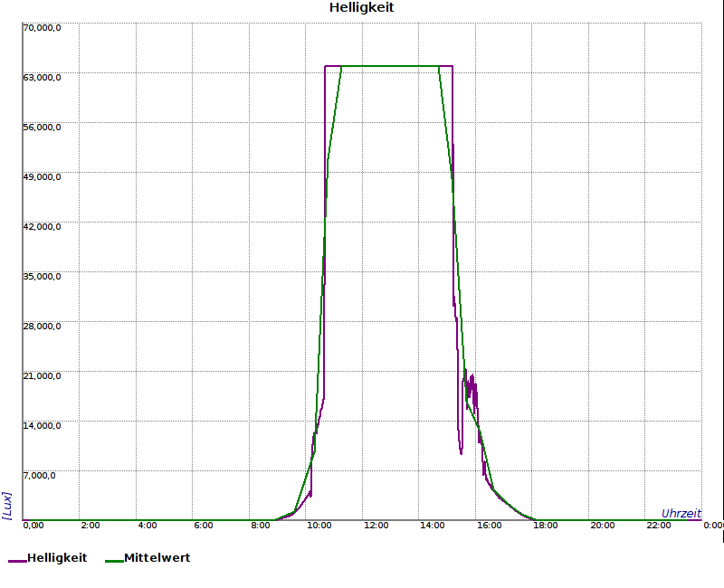Click the 14:00 time axis label
724x588 pixels.
(x=433, y=526)
